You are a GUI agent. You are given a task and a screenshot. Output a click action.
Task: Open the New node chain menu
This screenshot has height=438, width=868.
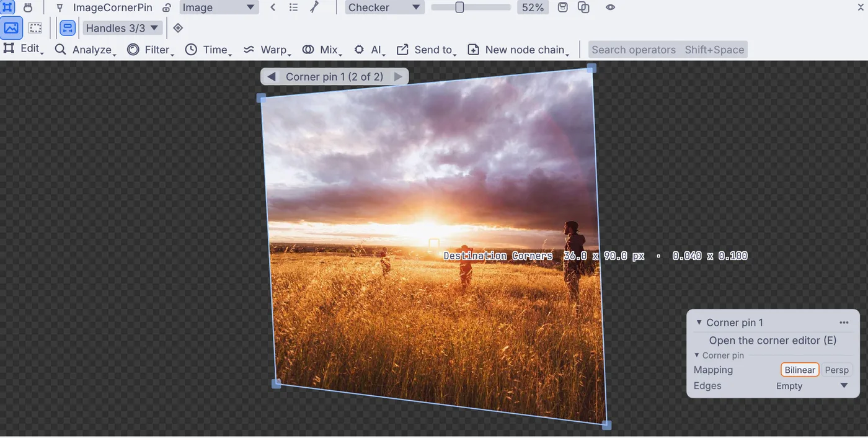(518, 50)
